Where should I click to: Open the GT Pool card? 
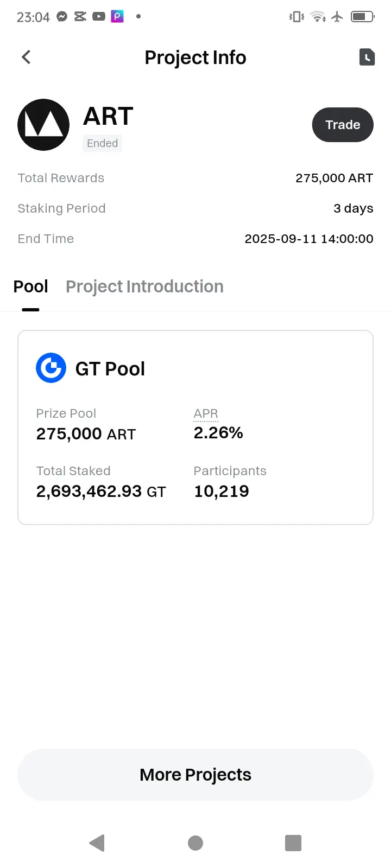click(x=195, y=427)
